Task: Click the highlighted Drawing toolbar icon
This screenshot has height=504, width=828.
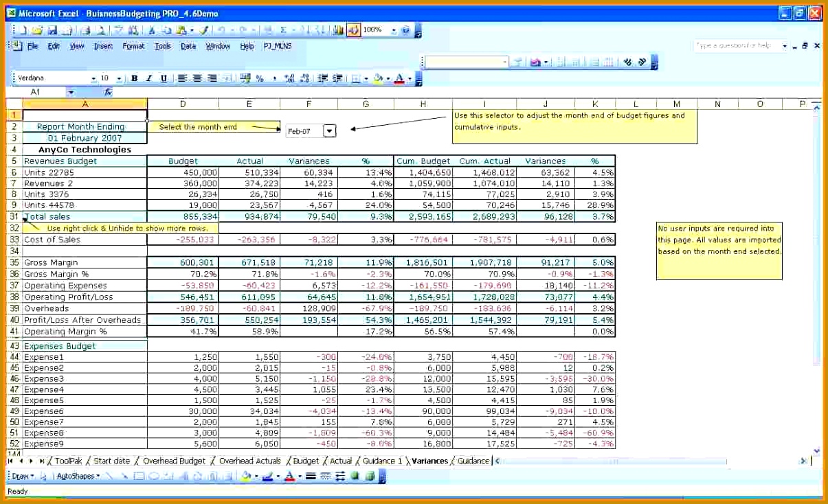Action: pyautogui.click(x=353, y=30)
